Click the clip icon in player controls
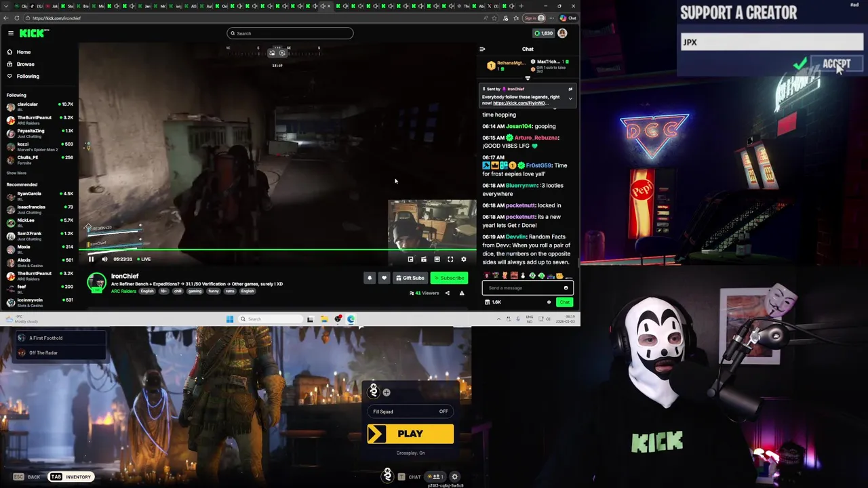The height and width of the screenshot is (488, 868). 424,259
